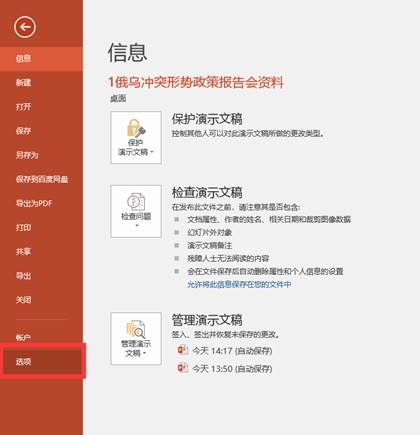Expand the 保护演示文稿 dropdown button
Viewport: 420px width, 435px height.
136,138
